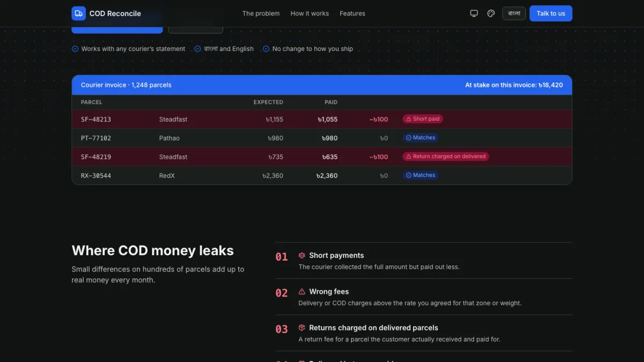Image resolution: width=644 pixels, height=362 pixels.
Task: Select parcel ID SF-48219
Action: click(x=96, y=157)
